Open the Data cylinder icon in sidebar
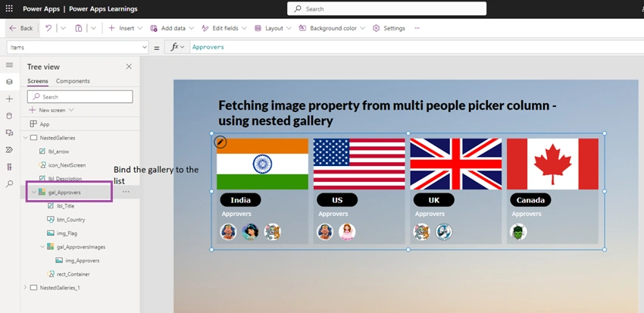Viewport: 644px width, 313px height. [x=9, y=116]
